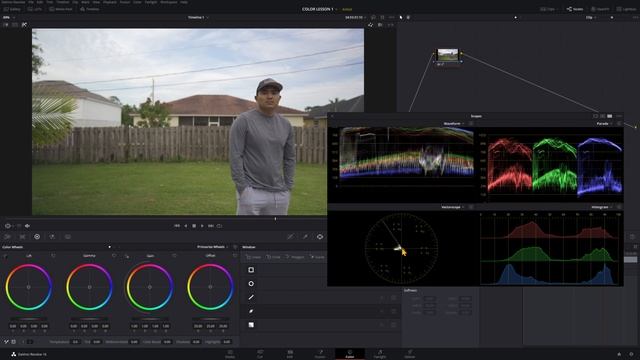640x360 pixels.
Task: Toggle the Nodes panel button
Action: [x=575, y=9]
